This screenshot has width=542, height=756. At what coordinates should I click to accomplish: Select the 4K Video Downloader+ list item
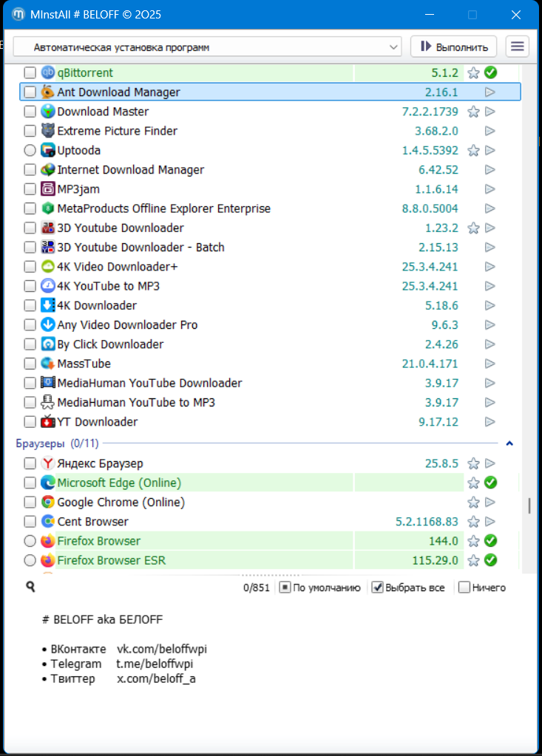[x=118, y=267]
